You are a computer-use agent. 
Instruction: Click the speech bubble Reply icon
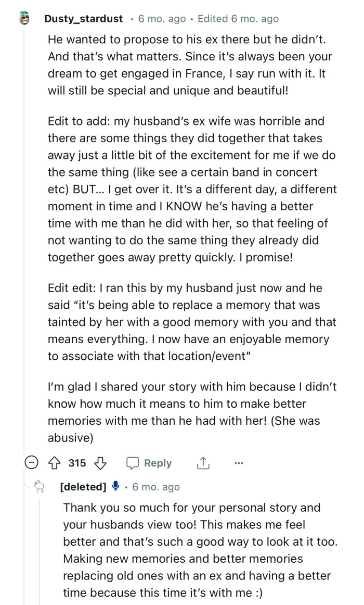tap(134, 463)
